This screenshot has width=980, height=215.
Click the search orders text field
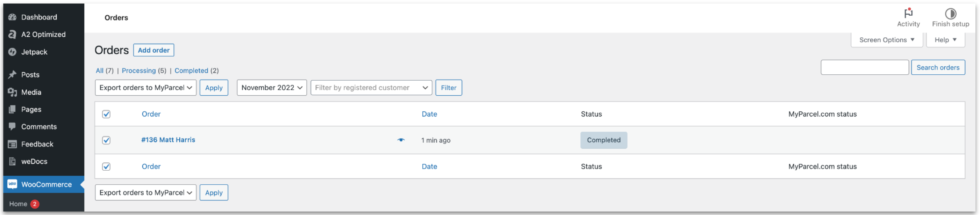[x=864, y=68]
